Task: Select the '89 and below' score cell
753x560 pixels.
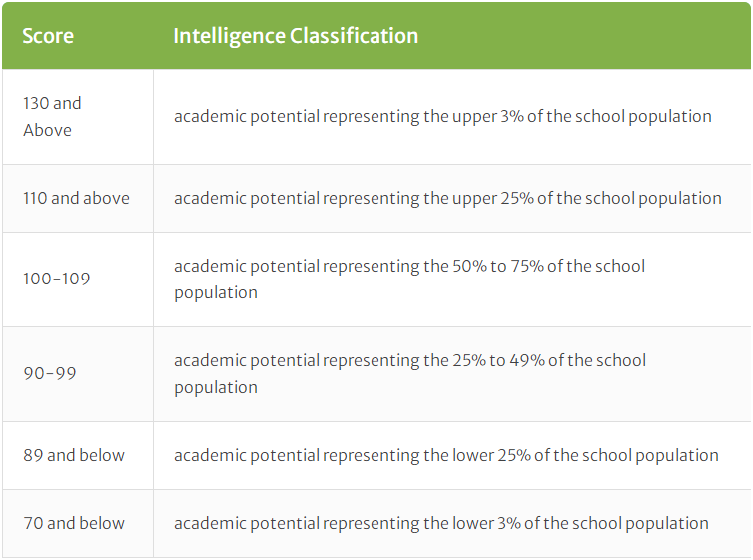Action: tap(78, 456)
